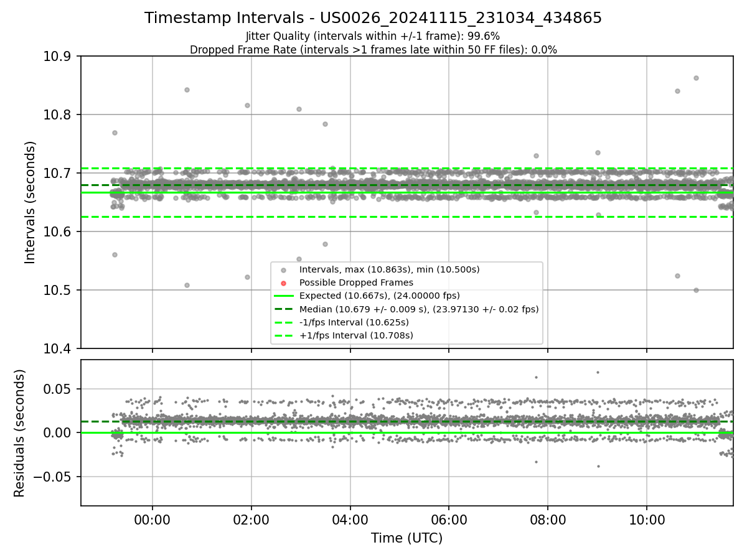Image resolution: width=747 pixels, height=560 pixels.
Task: Select legend entry 'Intervals, max (10.863s), min (10.500s)'
Action: pyautogui.click(x=389, y=269)
